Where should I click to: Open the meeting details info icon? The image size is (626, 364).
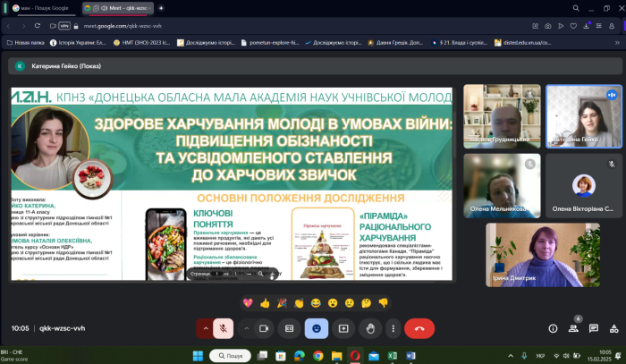point(553,328)
